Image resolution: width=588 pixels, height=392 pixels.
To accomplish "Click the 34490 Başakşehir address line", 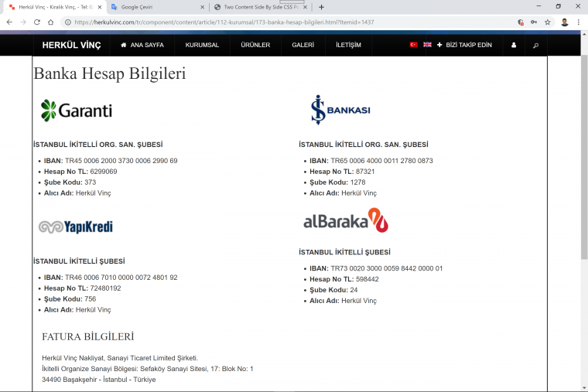I will [x=98, y=380].
